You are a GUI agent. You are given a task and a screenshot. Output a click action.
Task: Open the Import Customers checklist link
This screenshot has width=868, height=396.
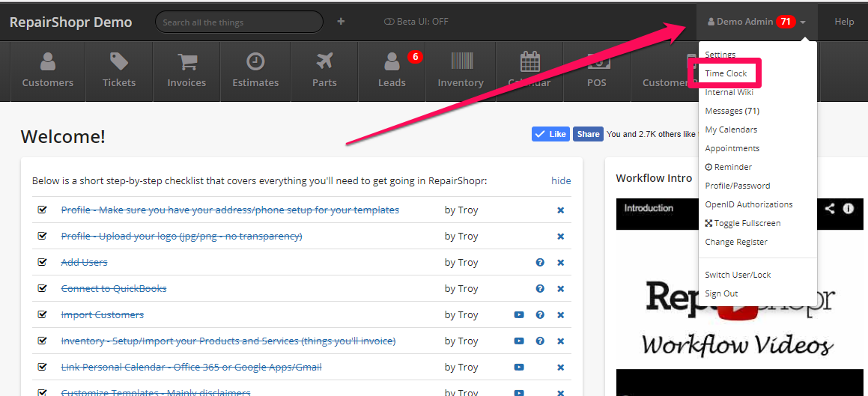tap(103, 314)
